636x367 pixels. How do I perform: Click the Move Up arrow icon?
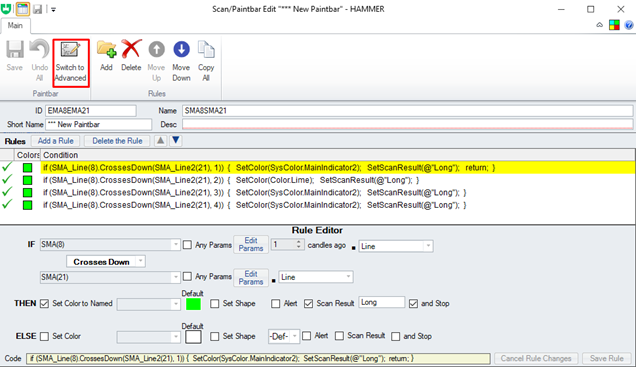click(156, 49)
